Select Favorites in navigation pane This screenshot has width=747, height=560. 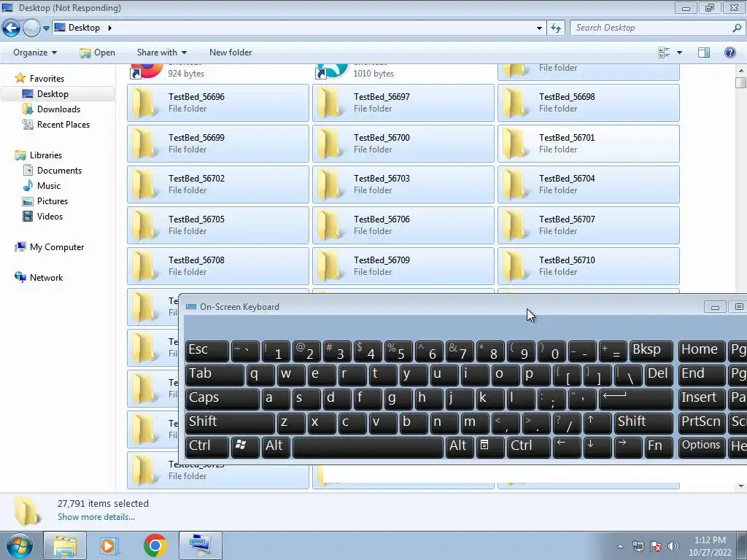tap(47, 79)
